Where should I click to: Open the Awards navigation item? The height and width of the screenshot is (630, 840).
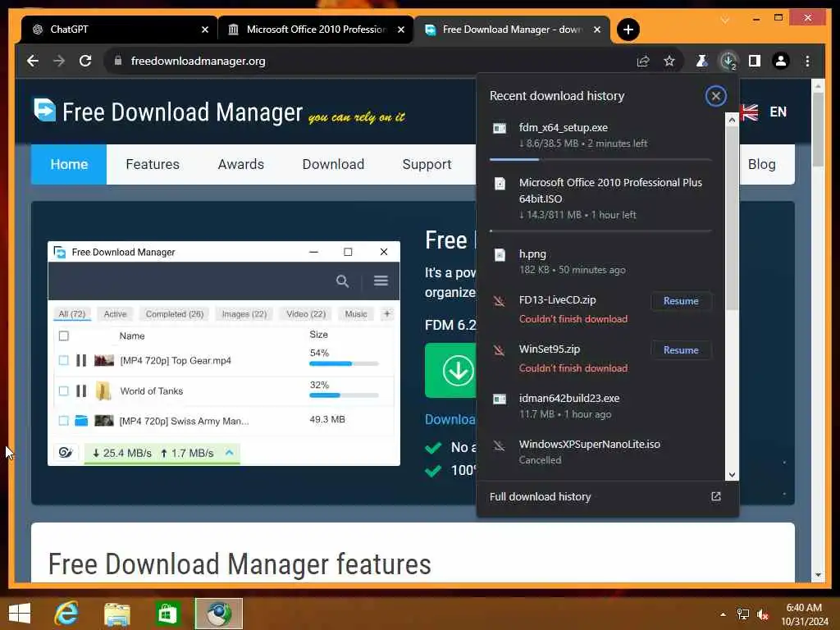coord(241,164)
